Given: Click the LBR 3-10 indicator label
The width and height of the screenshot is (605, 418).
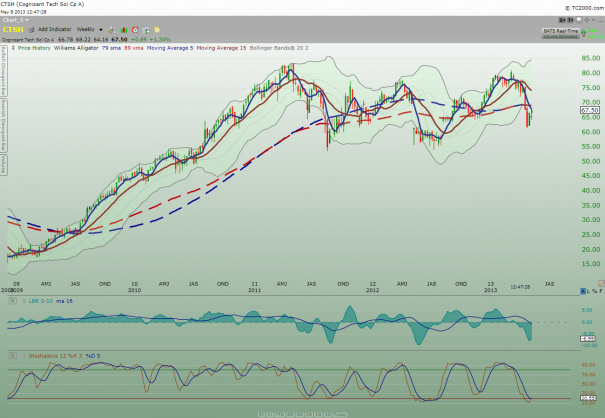Looking at the screenshot, I should 41,301.
